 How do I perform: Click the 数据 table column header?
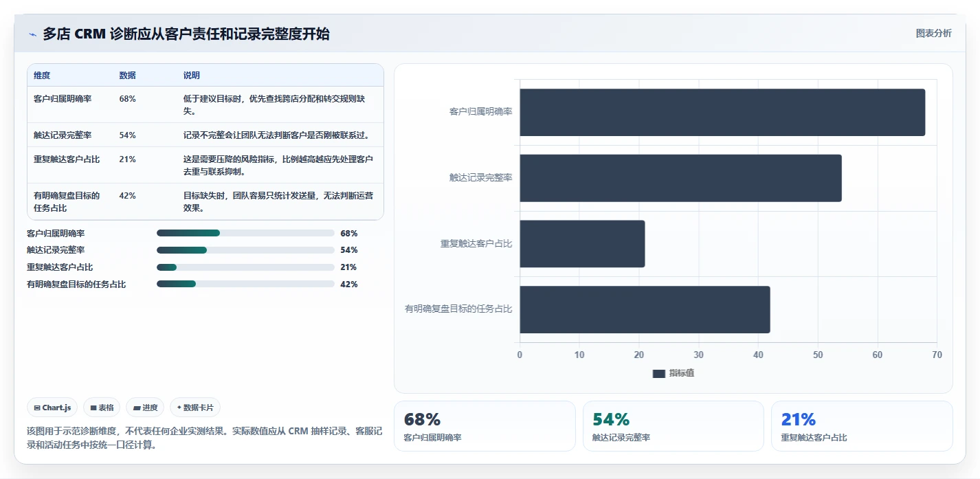pyautogui.click(x=127, y=76)
